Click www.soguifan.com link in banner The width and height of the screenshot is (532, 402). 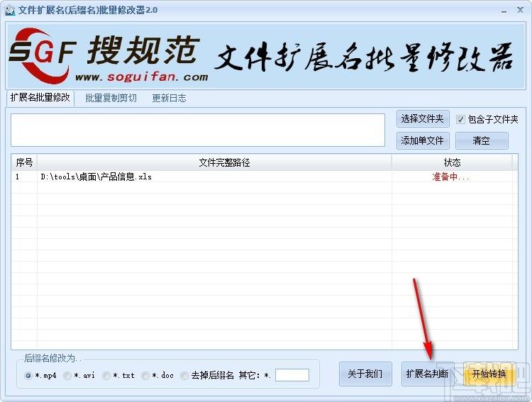point(142,77)
